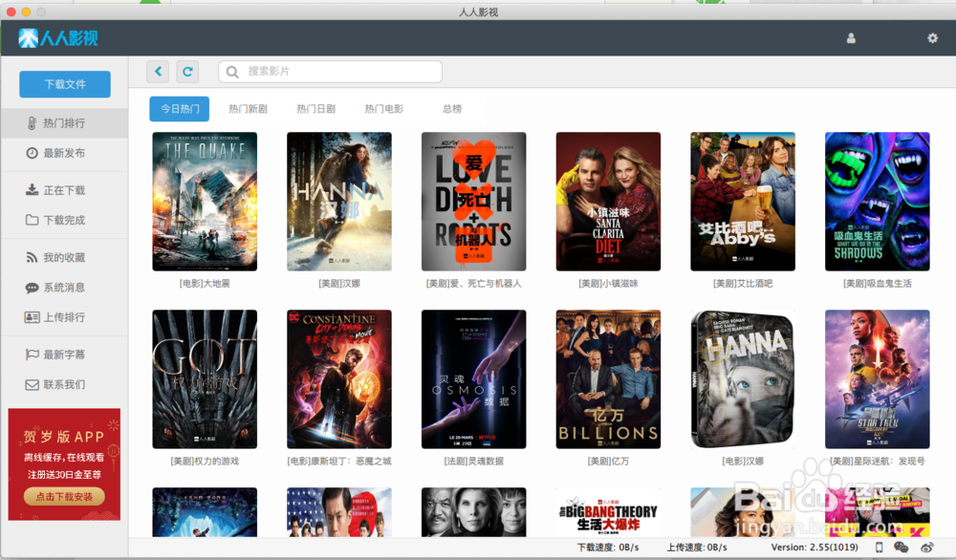956x560 pixels.
Task: Open 正在下载 in the sidebar
Action: coord(64,190)
